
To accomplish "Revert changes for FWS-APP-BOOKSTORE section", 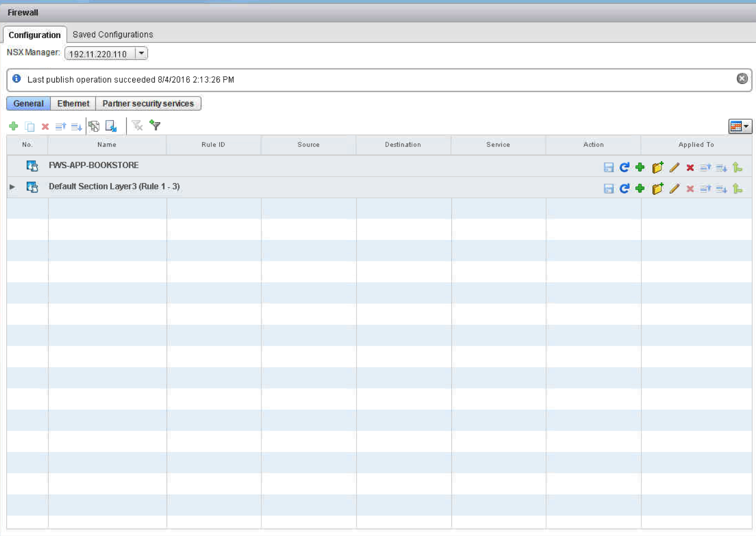I will [x=624, y=167].
